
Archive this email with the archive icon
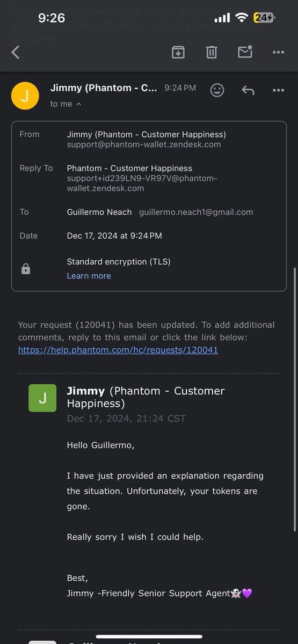point(178,52)
